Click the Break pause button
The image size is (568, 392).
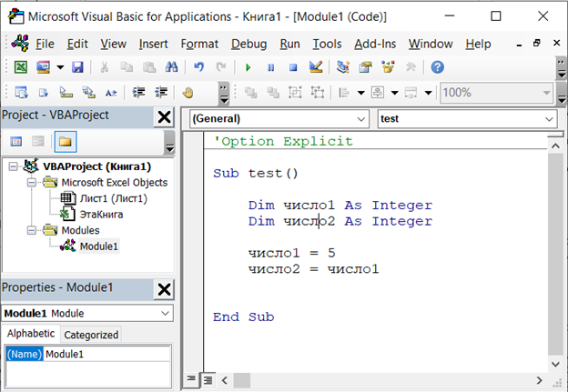(270, 67)
